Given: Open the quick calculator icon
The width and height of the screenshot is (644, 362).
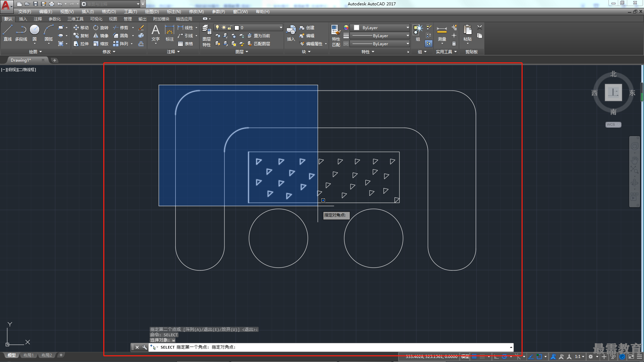Looking at the screenshot, I should click(454, 44).
